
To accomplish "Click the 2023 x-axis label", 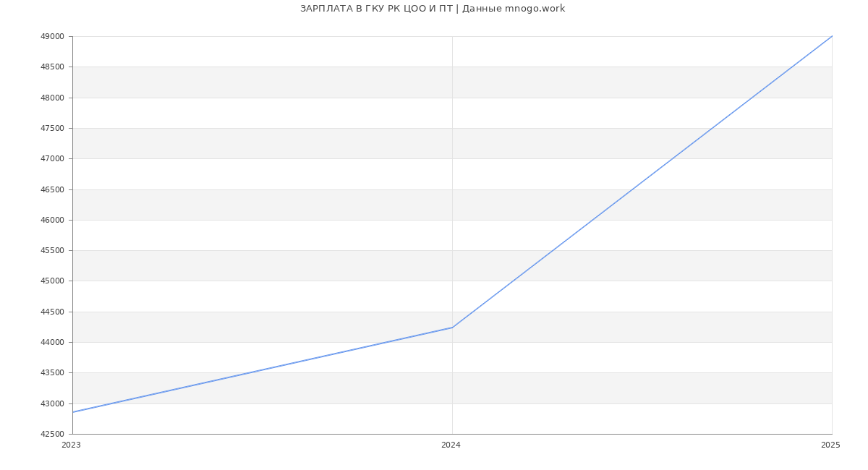I will tap(72, 445).
